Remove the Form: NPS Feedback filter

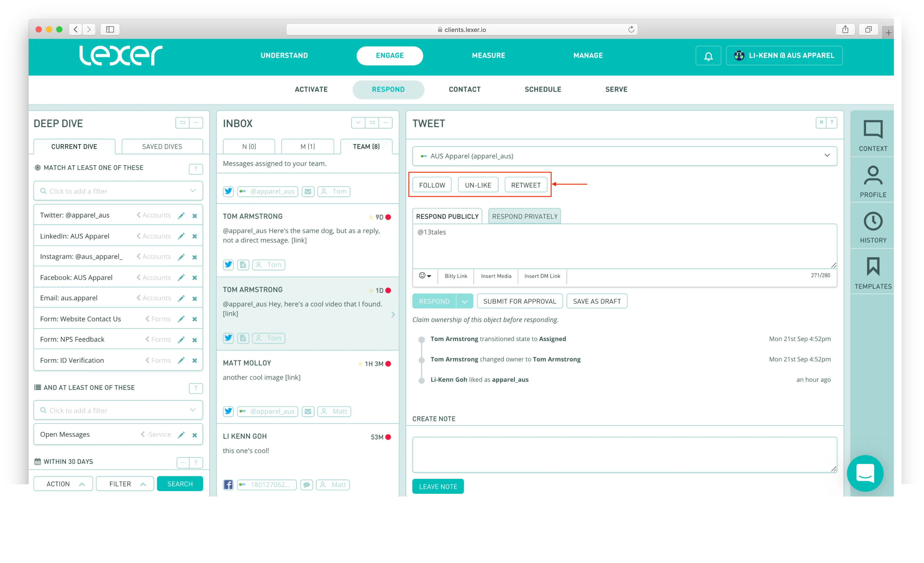click(195, 340)
